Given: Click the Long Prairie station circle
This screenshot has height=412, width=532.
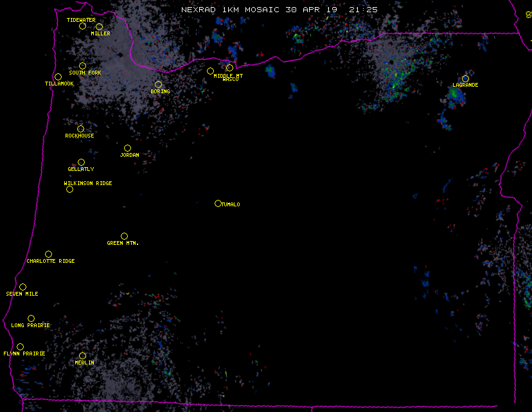Looking at the screenshot, I should pos(31,318).
